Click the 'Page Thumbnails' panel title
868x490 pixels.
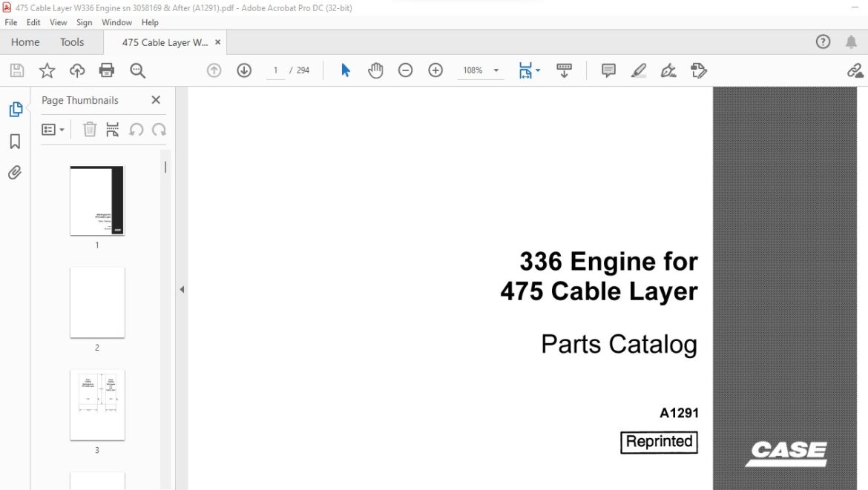(x=80, y=100)
